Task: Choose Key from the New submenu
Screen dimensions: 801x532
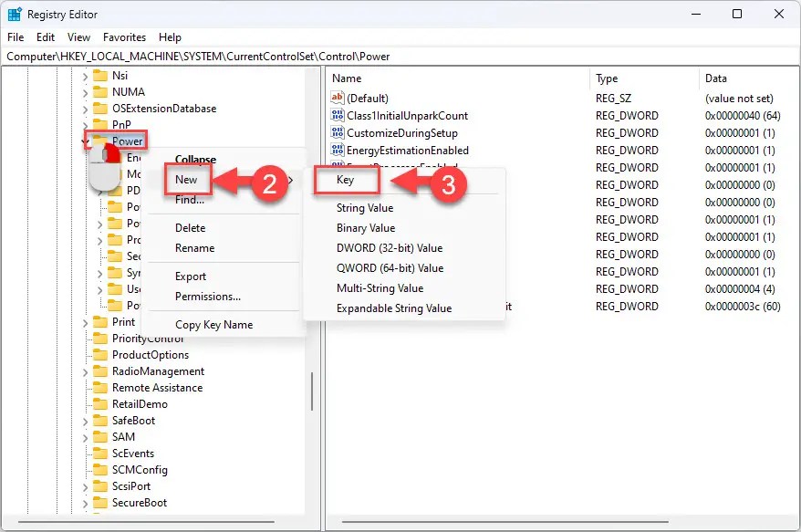Action: point(348,180)
